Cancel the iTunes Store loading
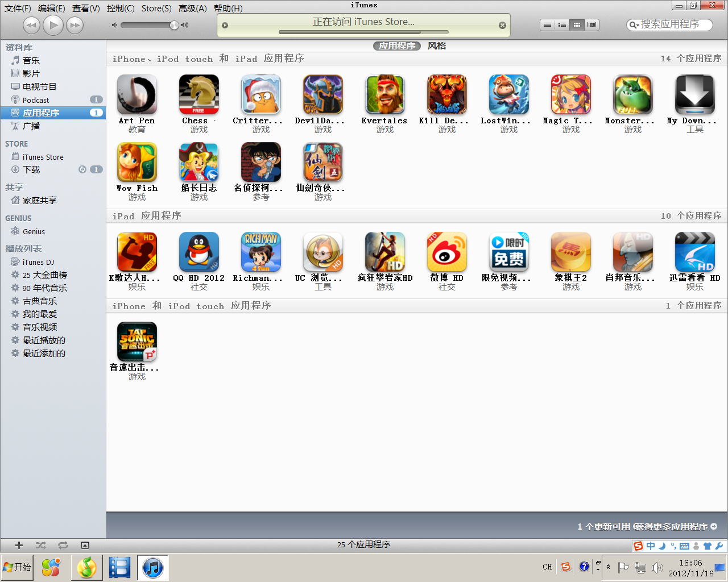This screenshot has height=582, width=728. [x=502, y=25]
